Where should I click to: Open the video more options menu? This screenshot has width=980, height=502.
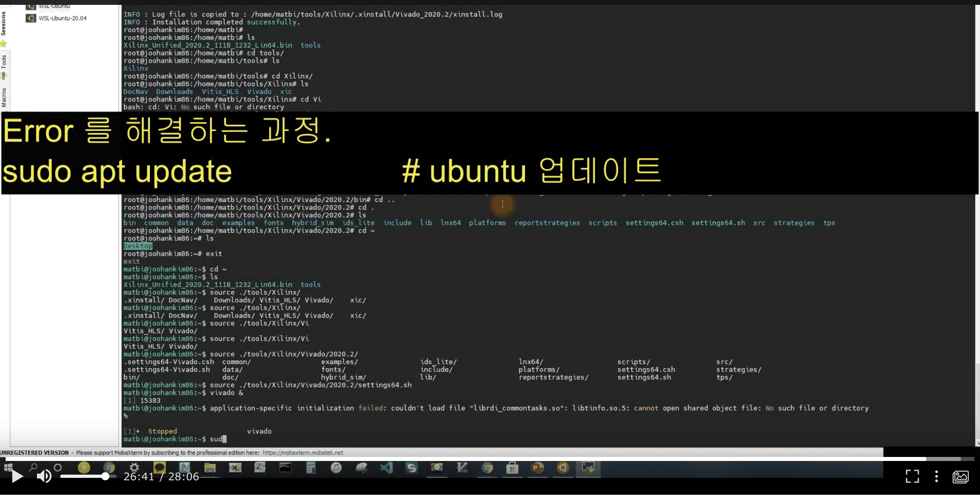(x=936, y=476)
